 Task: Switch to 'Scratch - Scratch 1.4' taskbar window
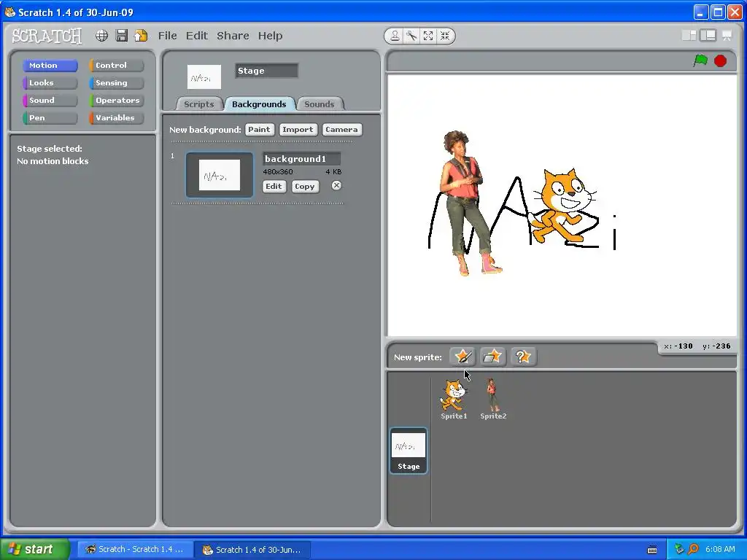coord(135,549)
